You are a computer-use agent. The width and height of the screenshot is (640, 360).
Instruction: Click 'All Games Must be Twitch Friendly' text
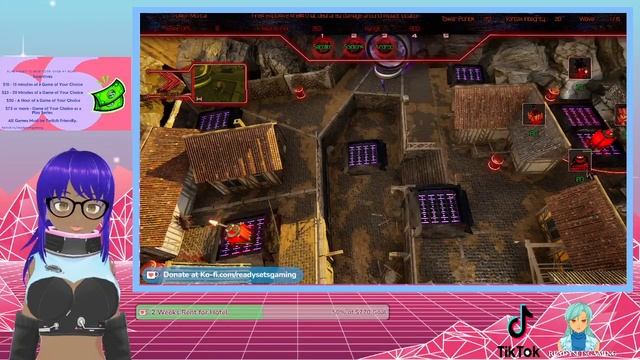point(43,121)
